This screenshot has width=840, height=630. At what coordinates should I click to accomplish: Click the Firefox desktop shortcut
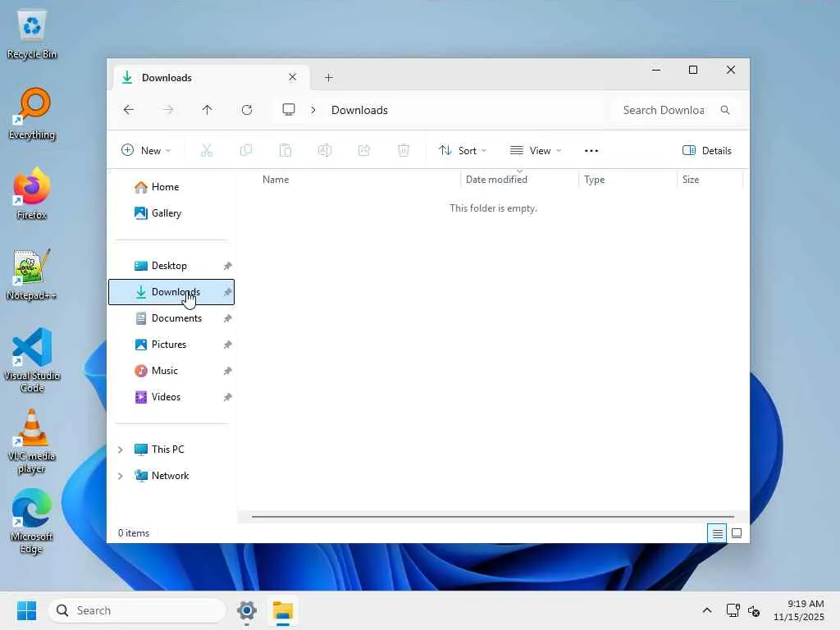(32, 194)
